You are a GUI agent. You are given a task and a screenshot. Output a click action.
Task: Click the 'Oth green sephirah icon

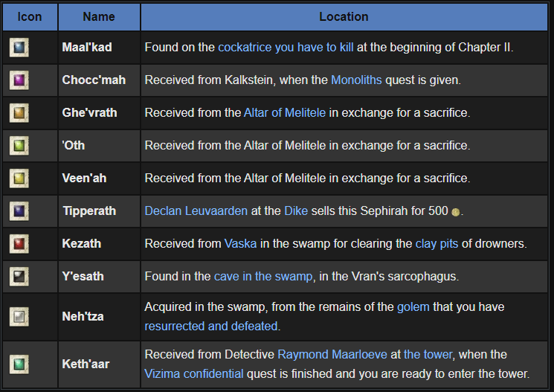pos(19,146)
